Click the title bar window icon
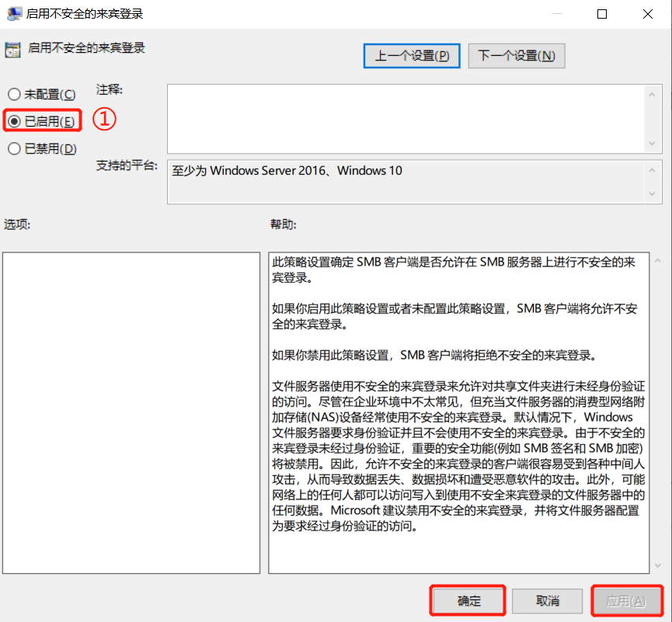 (14, 14)
